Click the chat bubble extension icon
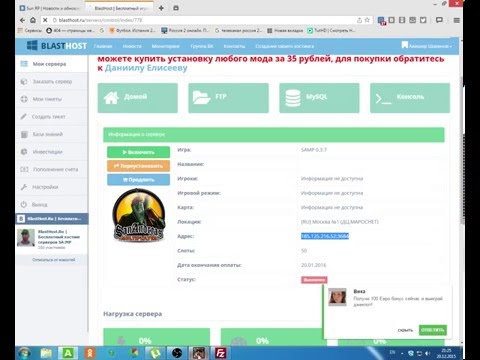Image resolution: width=480 pixels, height=360 pixels. tap(439, 20)
